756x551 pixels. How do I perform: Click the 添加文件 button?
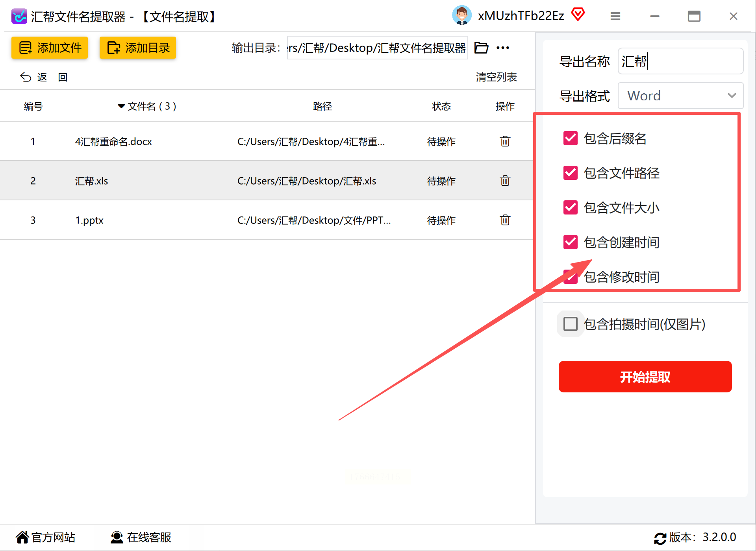[50, 48]
